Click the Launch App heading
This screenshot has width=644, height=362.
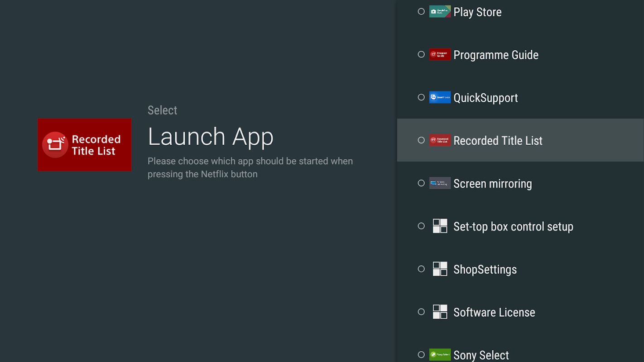click(211, 137)
